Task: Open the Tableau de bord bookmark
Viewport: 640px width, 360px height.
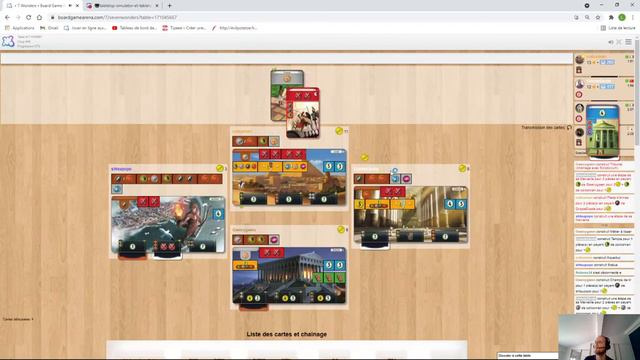Action: coord(134,28)
